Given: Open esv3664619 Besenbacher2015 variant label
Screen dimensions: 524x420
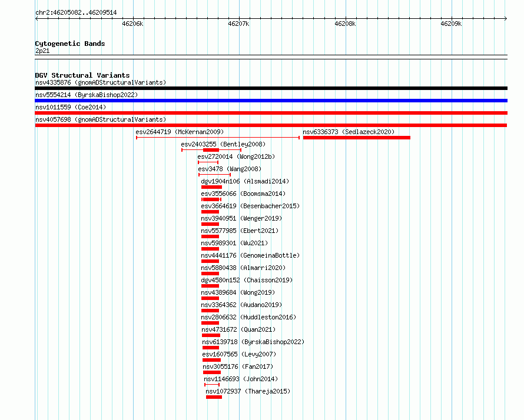Looking at the screenshot, I should point(250,206).
